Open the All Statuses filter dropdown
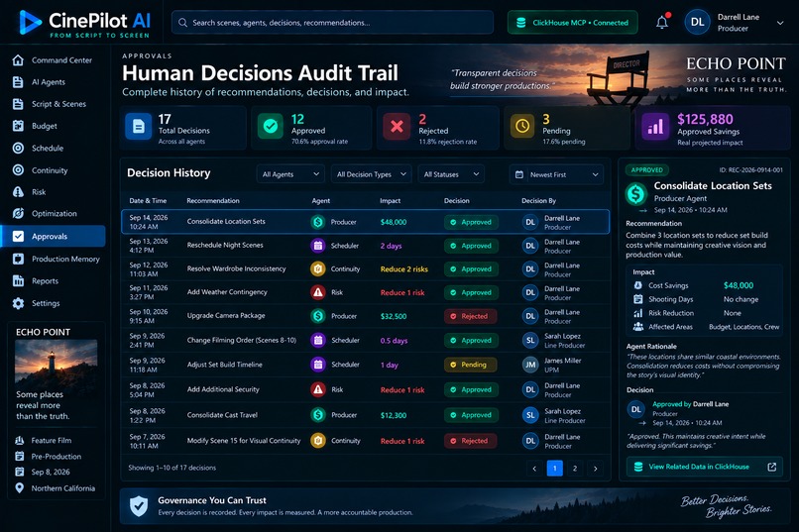The width and height of the screenshot is (799, 532). coord(451,174)
